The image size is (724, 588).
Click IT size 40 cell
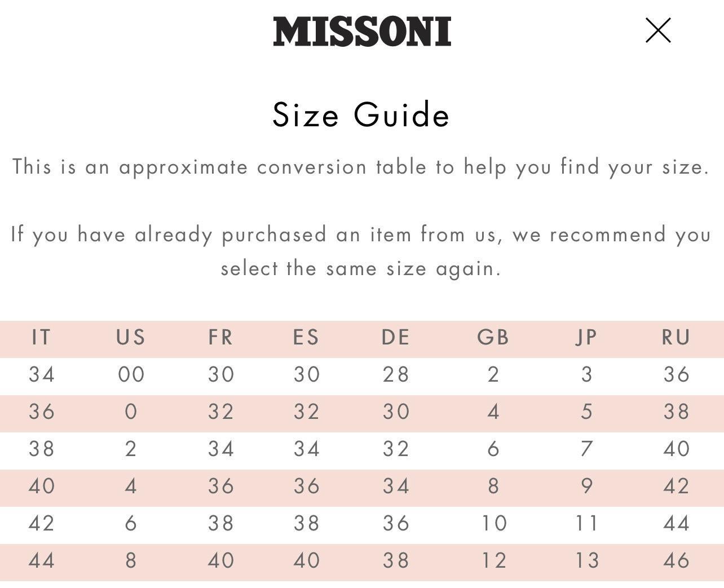click(x=42, y=486)
